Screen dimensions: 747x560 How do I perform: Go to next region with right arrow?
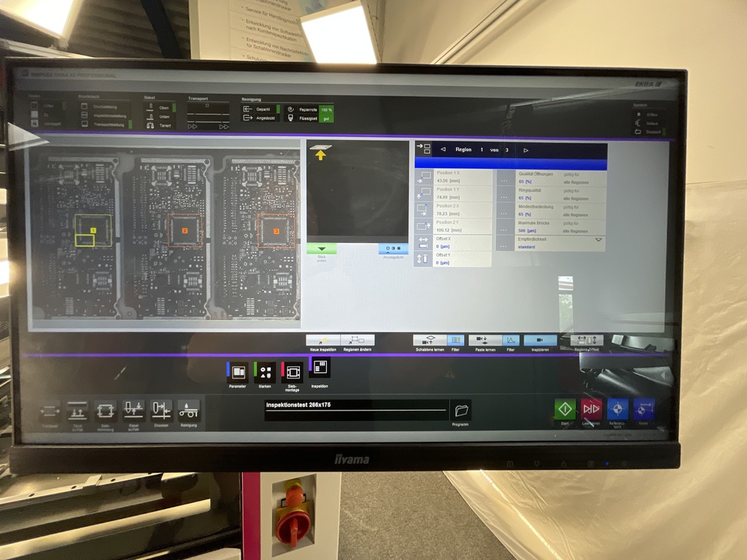point(526,149)
